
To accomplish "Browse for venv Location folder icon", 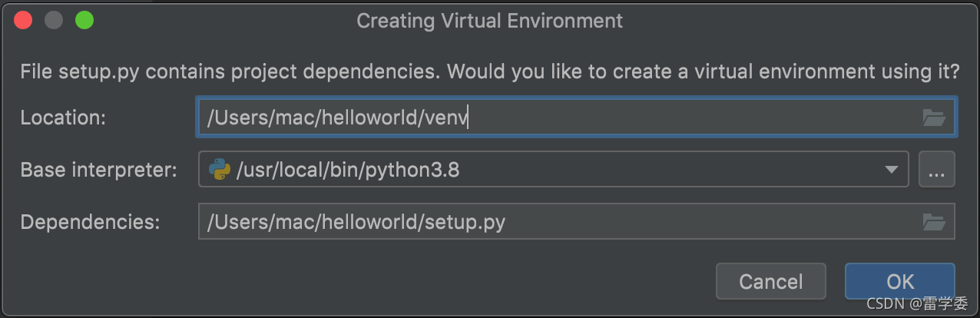I will tap(933, 118).
